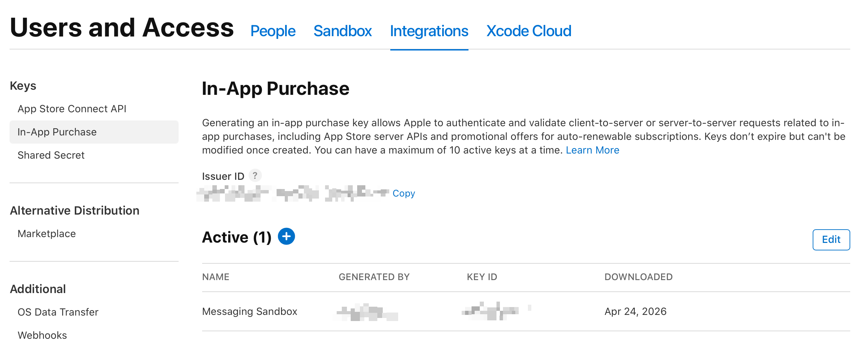Click the DOWNLOADED column header
This screenshot has height=363, width=868.
[x=638, y=277]
